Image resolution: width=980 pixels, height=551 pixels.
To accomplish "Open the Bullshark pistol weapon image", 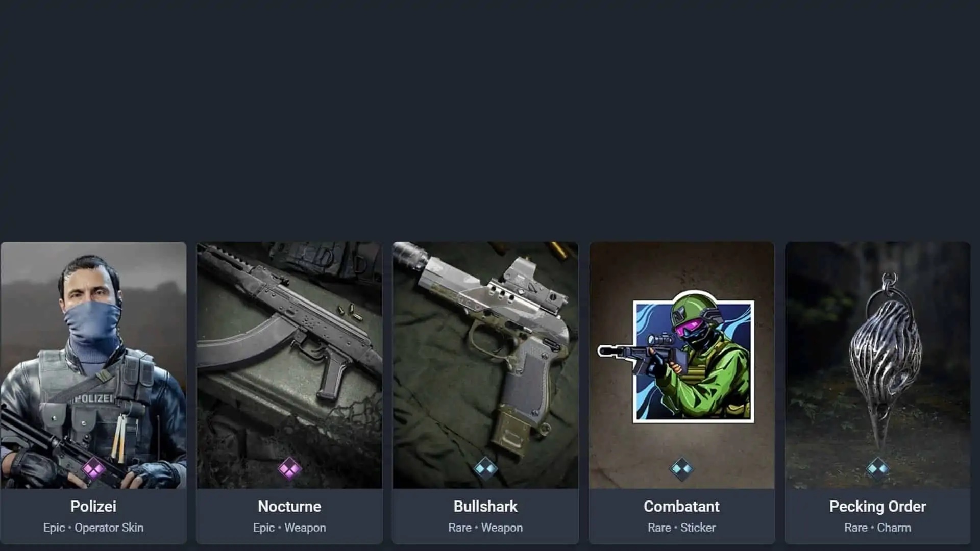I will click(x=485, y=365).
